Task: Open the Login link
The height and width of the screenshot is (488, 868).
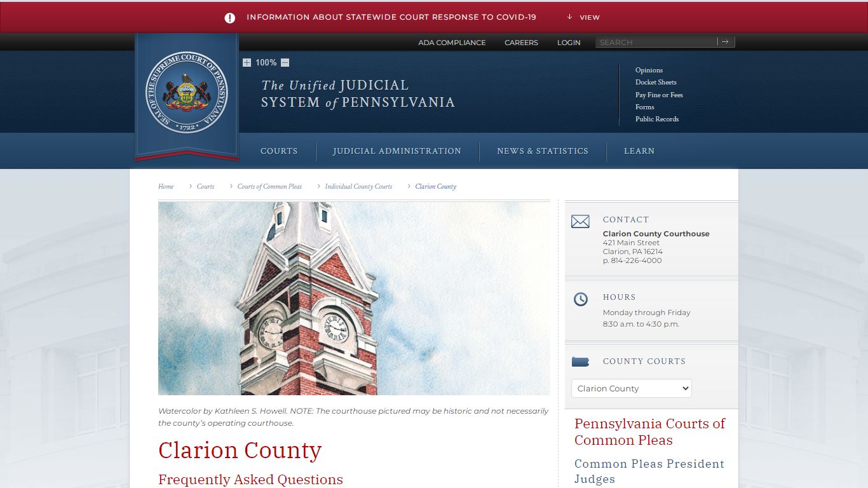Action: click(x=569, y=43)
